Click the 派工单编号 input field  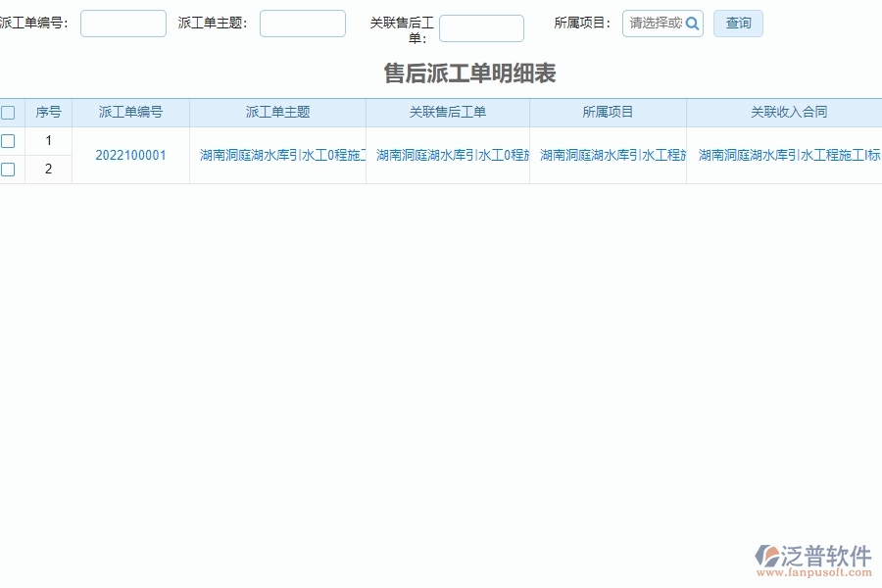click(123, 23)
